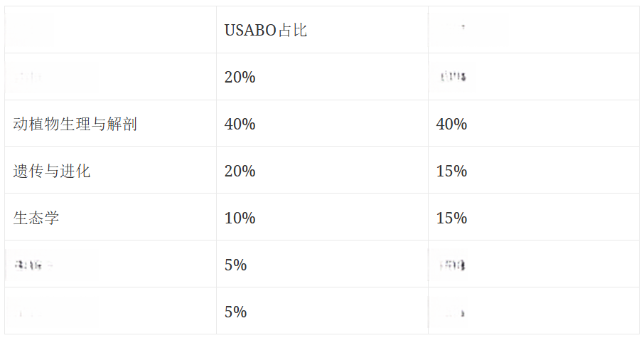Click blurred header cell right of USABO占比
The height and width of the screenshot is (338, 644).
(x=534, y=30)
